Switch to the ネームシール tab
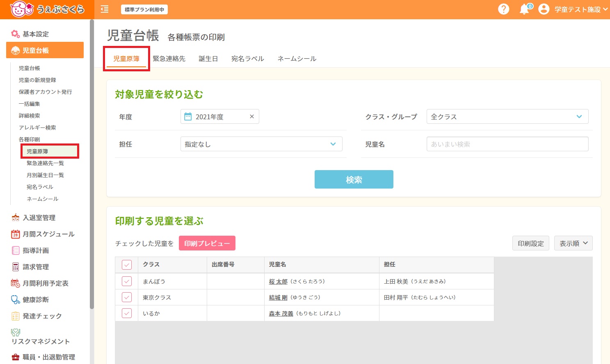Screen dimensions: 610x364 [x=297, y=59]
